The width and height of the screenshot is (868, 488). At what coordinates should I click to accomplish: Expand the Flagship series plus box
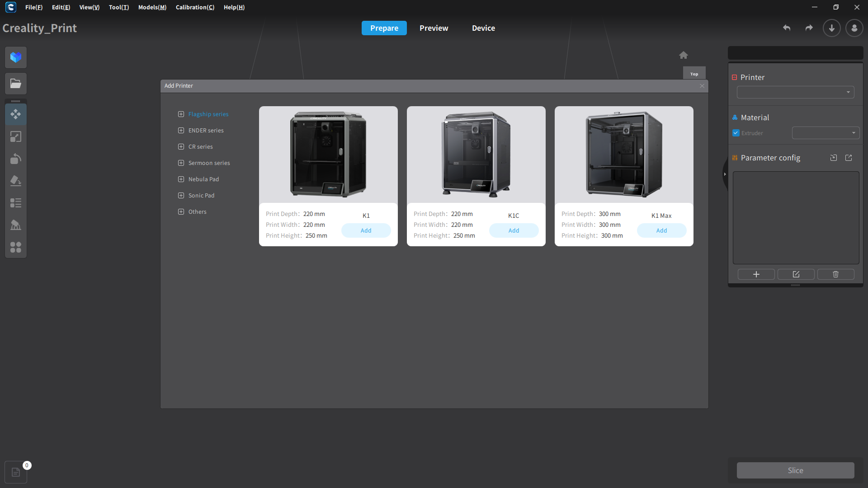click(181, 114)
